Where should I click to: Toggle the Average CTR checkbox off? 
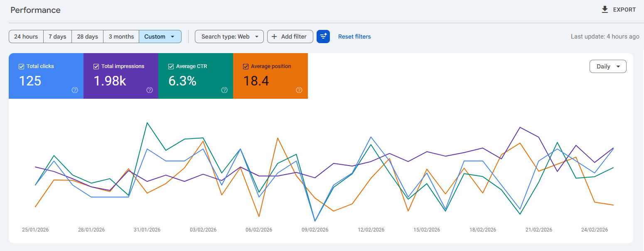[170, 66]
